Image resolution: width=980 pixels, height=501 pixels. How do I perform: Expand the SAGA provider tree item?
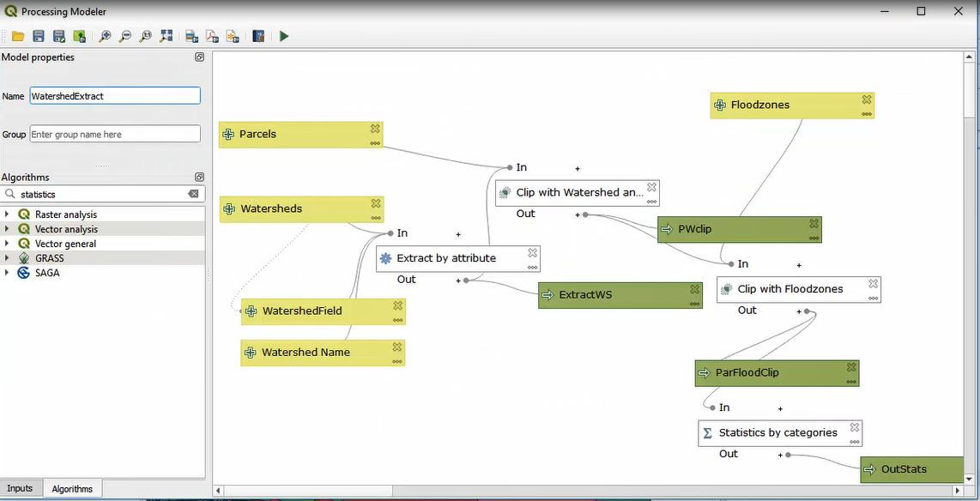point(8,273)
